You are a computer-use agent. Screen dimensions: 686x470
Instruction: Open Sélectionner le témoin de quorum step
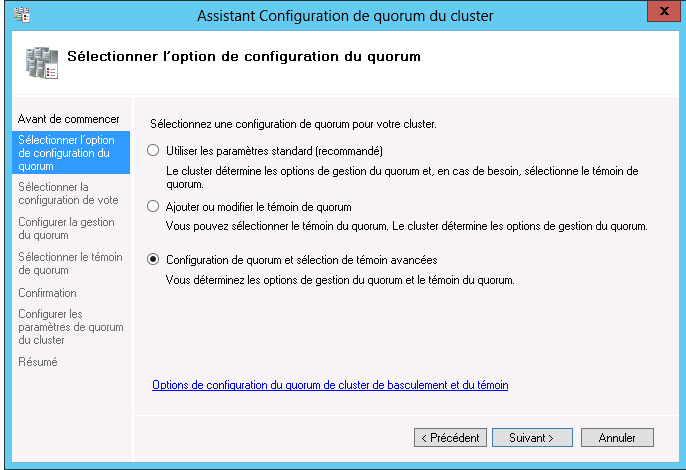(70, 263)
